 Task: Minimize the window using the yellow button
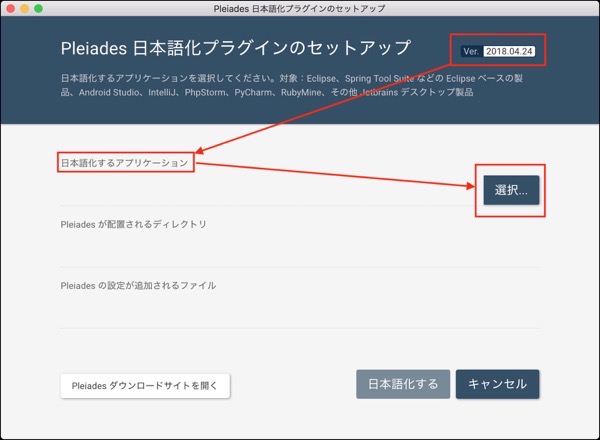(26, 8)
